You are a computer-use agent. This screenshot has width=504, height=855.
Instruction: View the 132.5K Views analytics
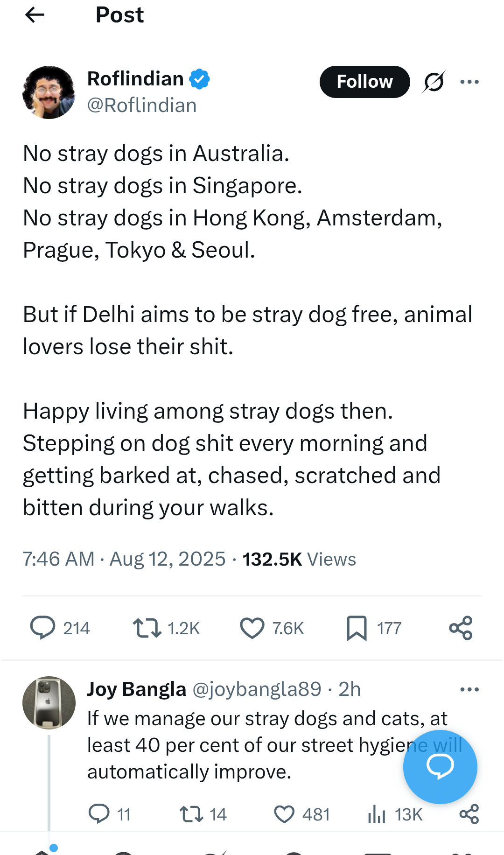299,559
